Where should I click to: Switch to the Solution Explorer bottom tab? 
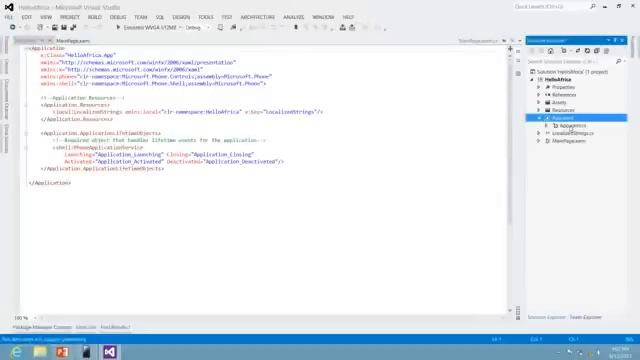click(x=547, y=317)
